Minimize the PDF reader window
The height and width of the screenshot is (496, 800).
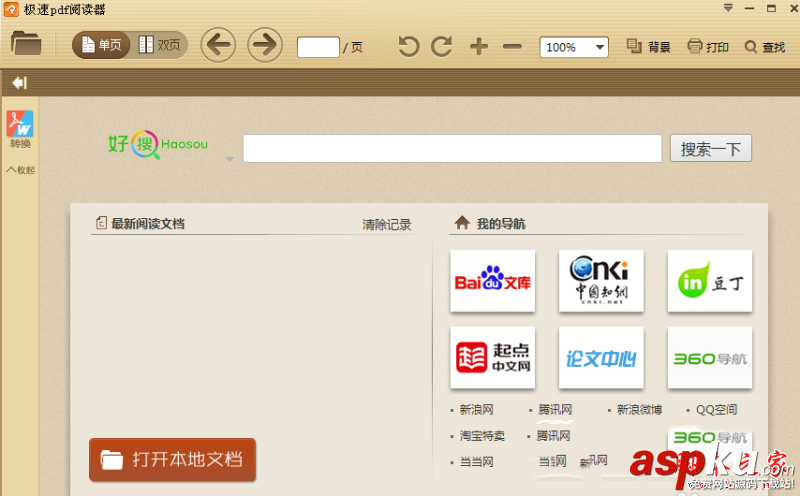coord(749,9)
